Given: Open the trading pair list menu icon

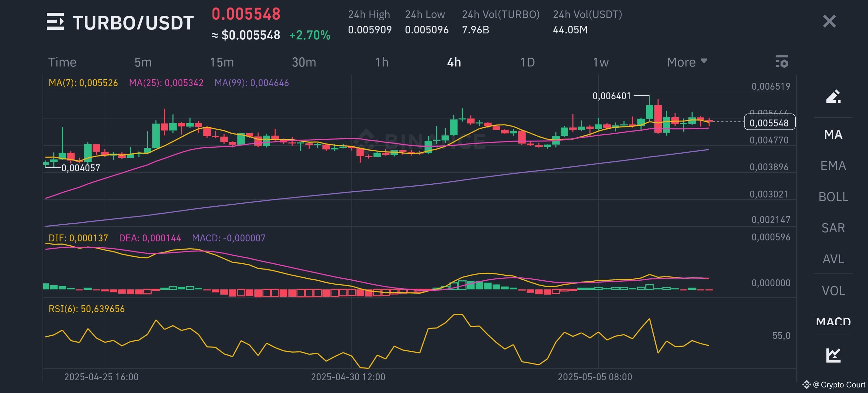Looking at the screenshot, I should [55, 22].
